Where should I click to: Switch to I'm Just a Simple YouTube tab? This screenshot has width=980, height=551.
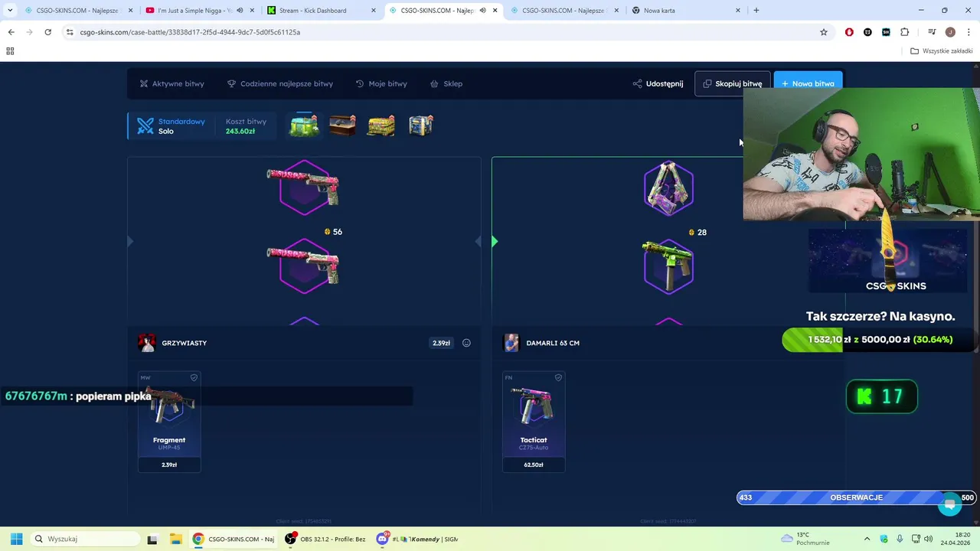[199, 11]
